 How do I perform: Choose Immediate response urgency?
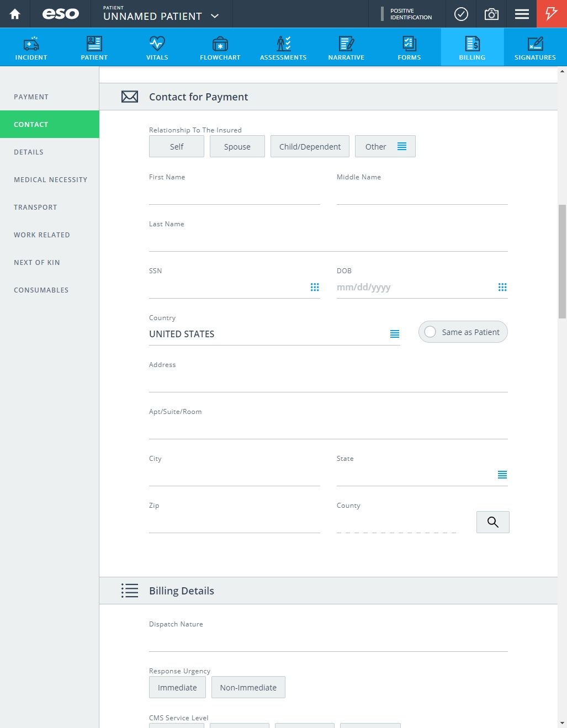tap(177, 687)
